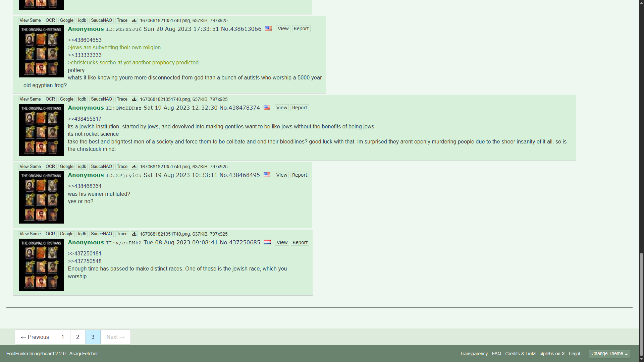The height and width of the screenshot is (362, 644).
Task: Report post No.438478374
Action: tap(300, 108)
